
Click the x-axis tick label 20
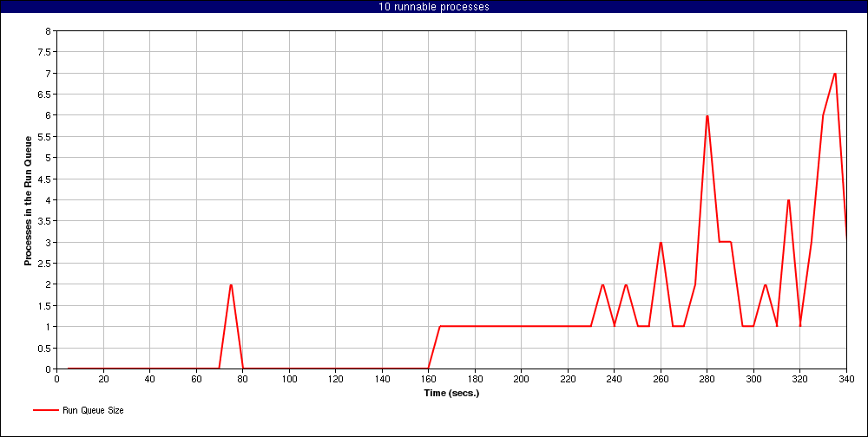[x=103, y=379]
